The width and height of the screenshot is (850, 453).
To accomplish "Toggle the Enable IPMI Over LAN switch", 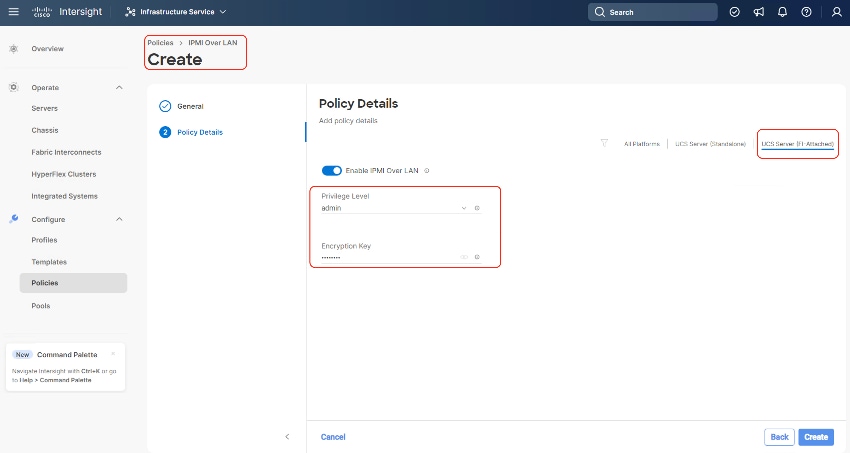I will [331, 171].
